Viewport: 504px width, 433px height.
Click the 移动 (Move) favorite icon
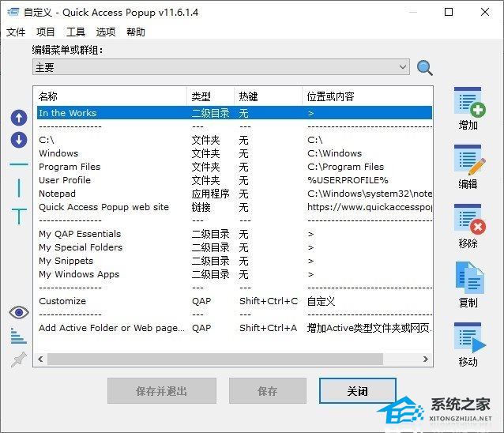(468, 338)
